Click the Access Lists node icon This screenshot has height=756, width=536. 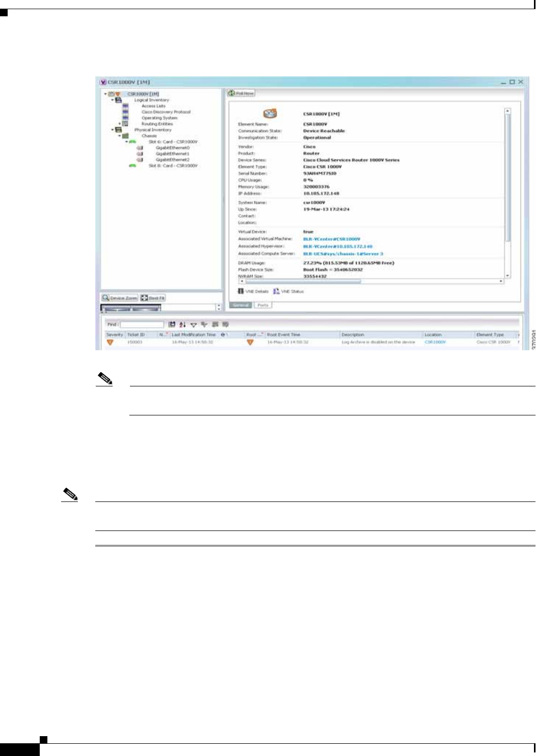pos(125,106)
